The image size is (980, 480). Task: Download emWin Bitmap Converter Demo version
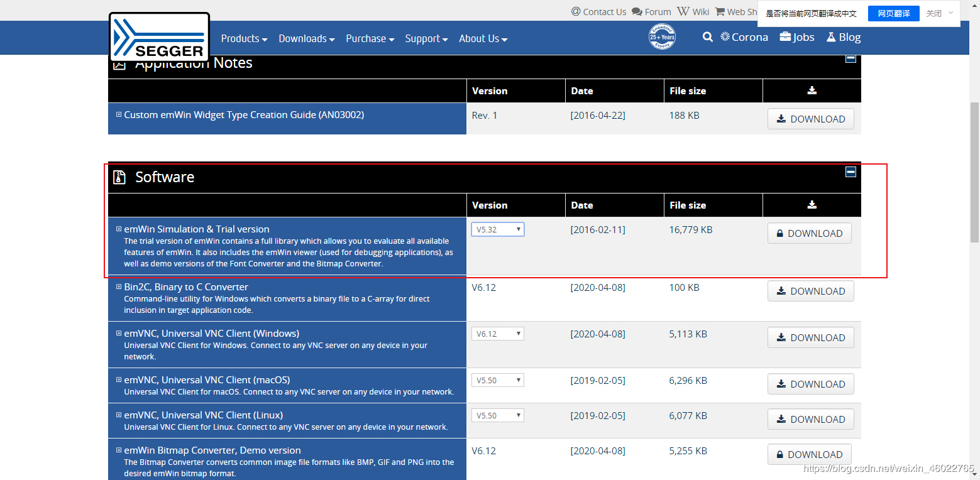[x=809, y=454]
